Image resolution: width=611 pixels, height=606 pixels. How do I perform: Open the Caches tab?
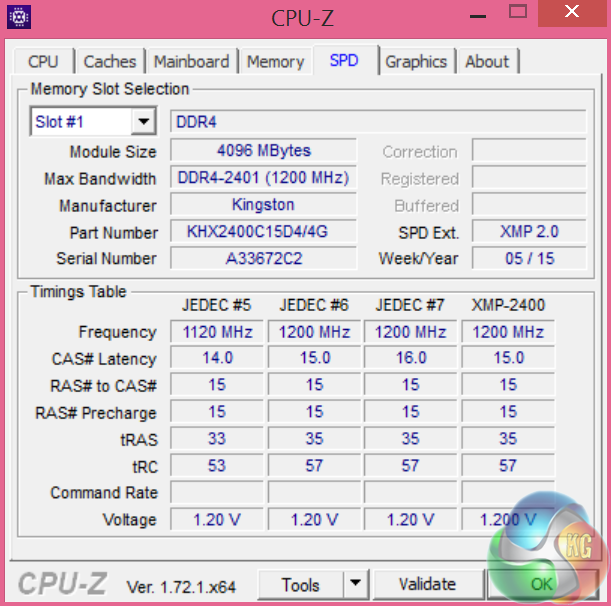[x=110, y=62]
